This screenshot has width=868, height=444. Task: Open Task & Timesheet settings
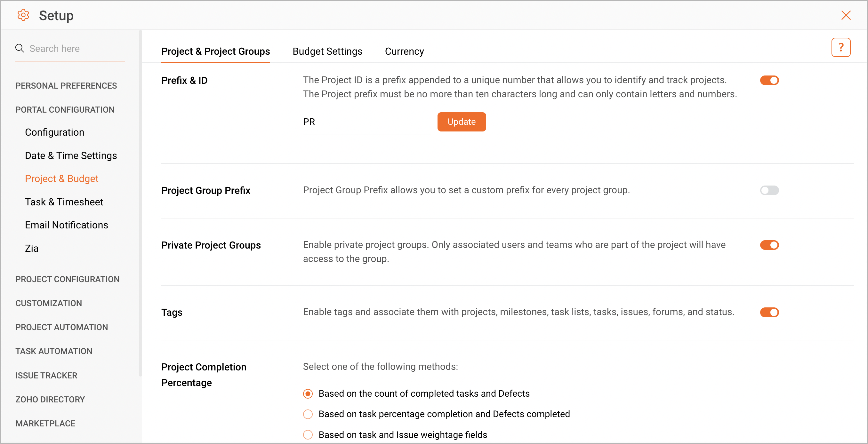tap(64, 202)
